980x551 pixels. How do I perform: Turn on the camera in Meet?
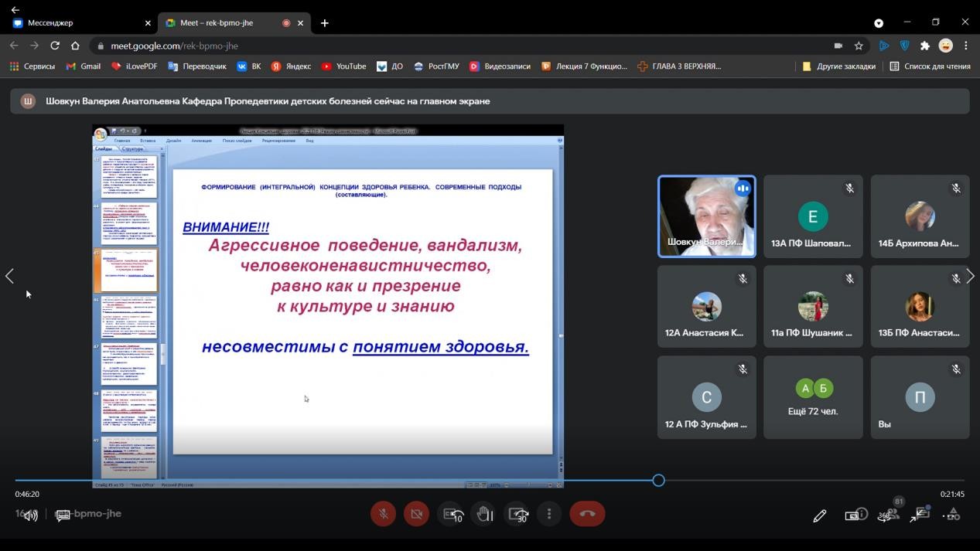point(416,514)
